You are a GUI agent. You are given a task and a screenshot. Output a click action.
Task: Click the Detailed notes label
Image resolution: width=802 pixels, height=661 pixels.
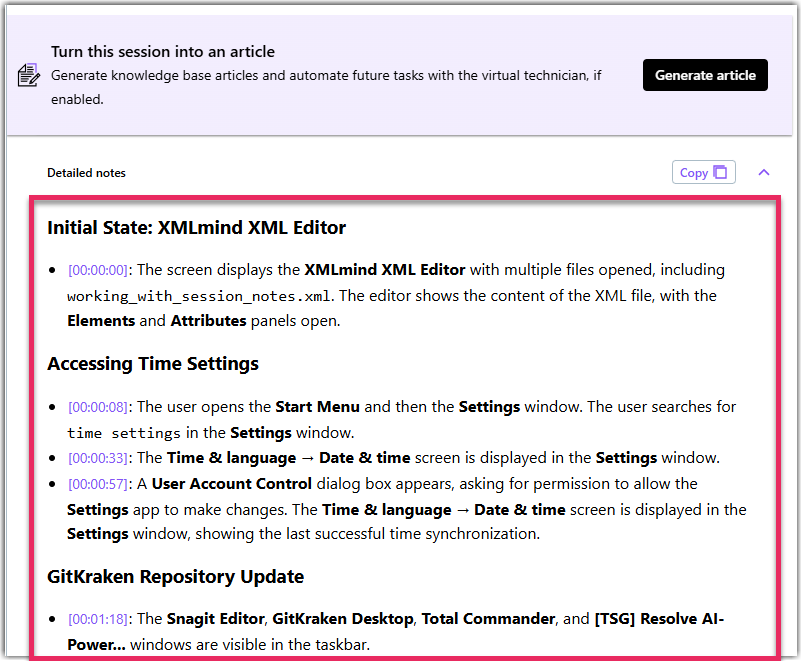pyautogui.click(x=86, y=173)
